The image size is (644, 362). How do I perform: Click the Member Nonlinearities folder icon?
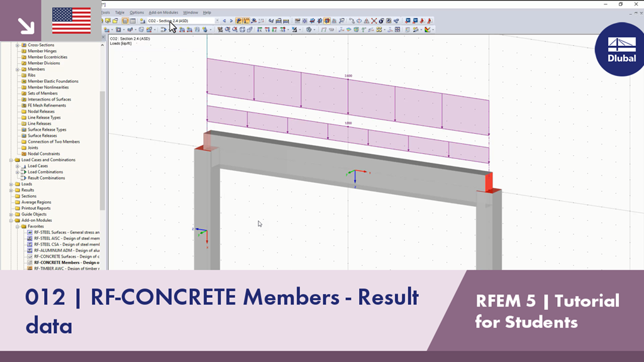point(24,87)
